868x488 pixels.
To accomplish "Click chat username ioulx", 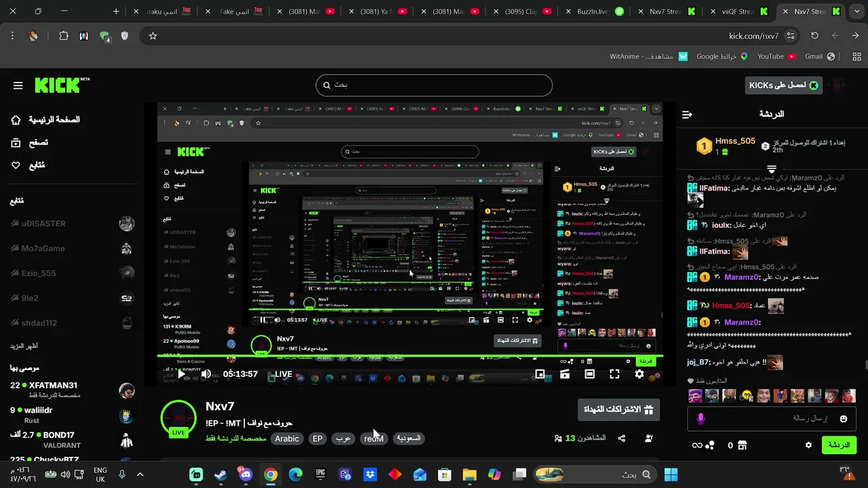I will coord(722,225).
